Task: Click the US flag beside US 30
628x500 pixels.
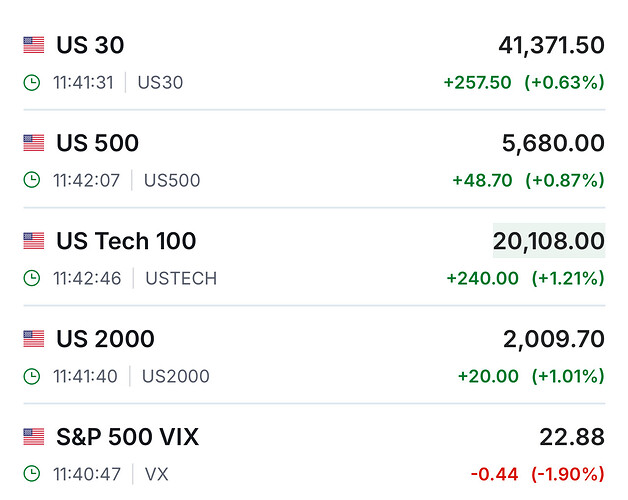Action: 34,45
